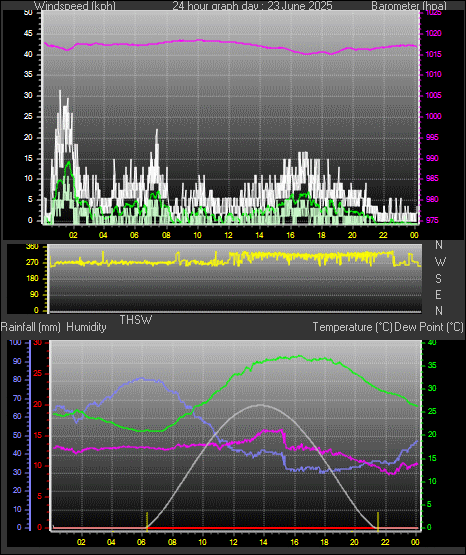Click wind direction axis value "180"
The width and height of the screenshot is (466, 555).
pos(32,279)
